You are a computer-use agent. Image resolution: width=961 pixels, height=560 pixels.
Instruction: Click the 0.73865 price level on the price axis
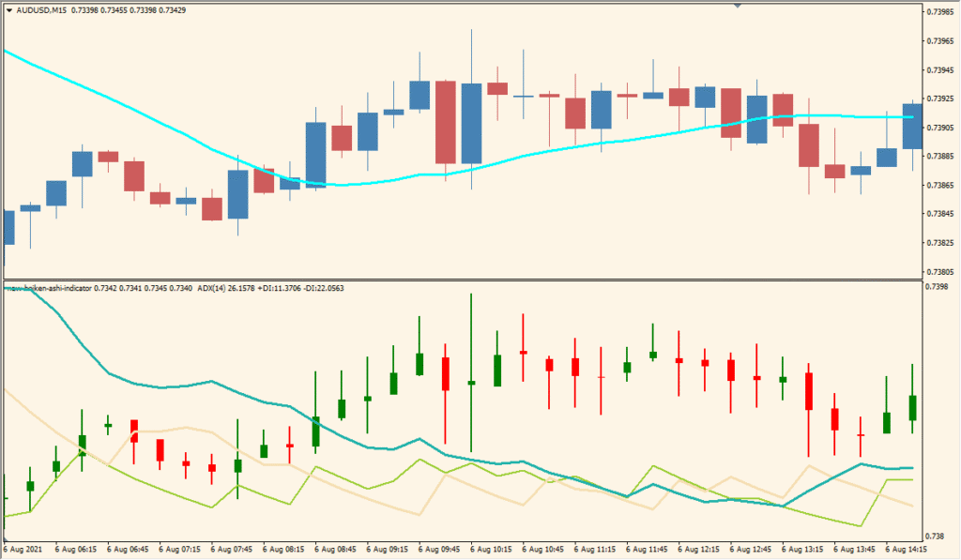pos(940,185)
